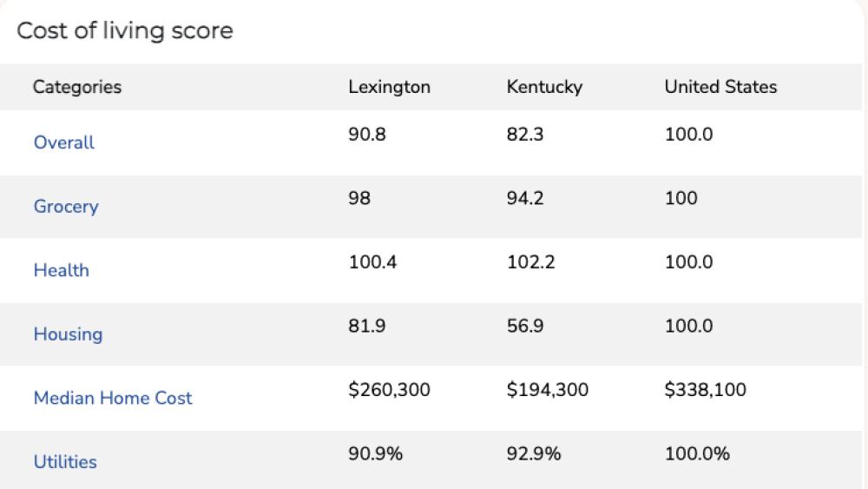868x489 pixels.
Task: Select the Median Home Cost link
Action: [x=113, y=398]
